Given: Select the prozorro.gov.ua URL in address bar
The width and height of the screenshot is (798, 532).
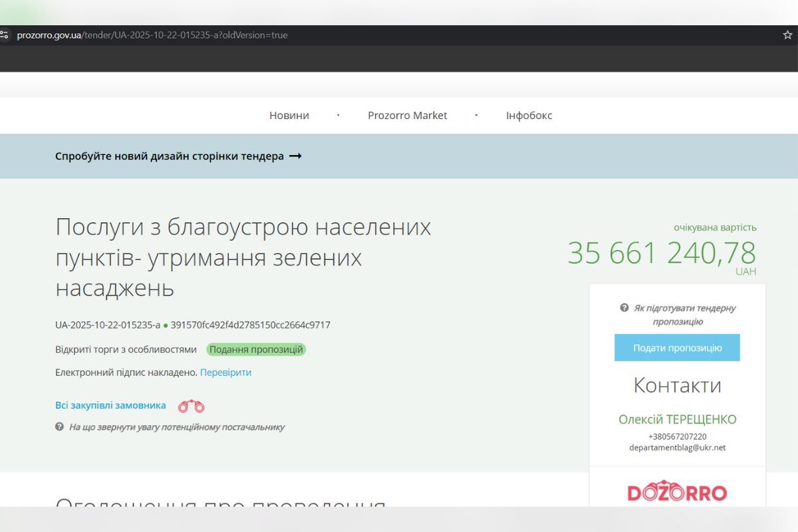Looking at the screenshot, I should 153,35.
